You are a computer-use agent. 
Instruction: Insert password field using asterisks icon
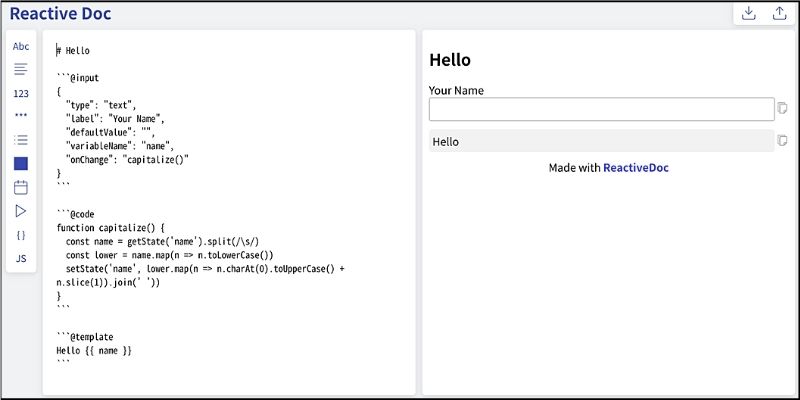(x=21, y=116)
